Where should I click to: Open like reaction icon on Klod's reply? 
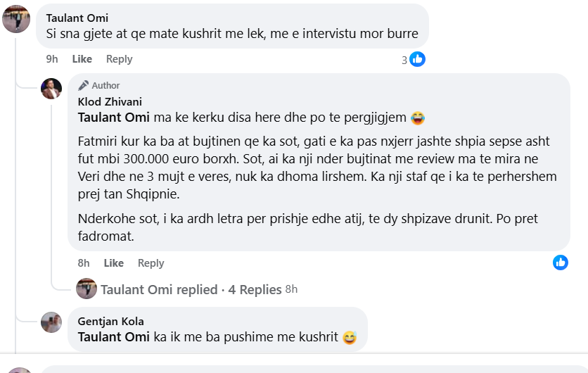tap(561, 263)
